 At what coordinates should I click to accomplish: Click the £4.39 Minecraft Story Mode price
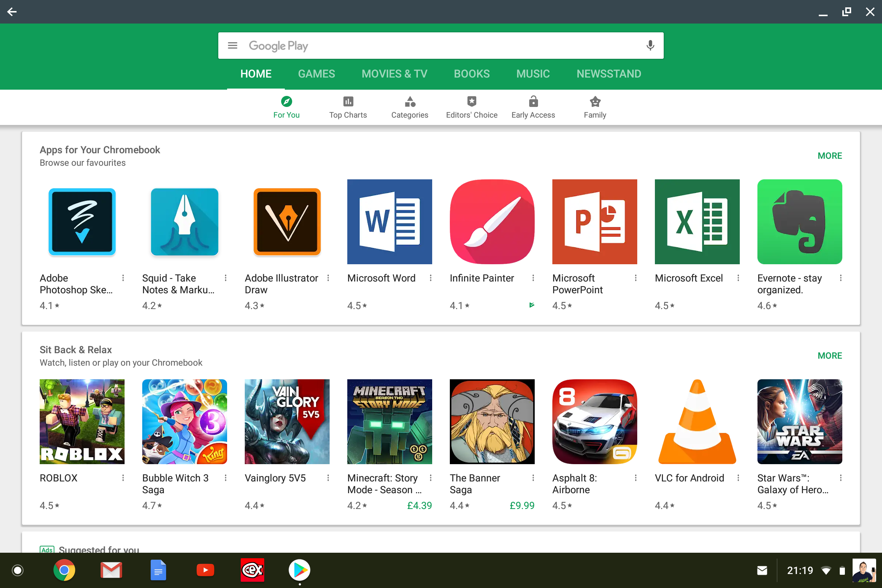(x=419, y=506)
